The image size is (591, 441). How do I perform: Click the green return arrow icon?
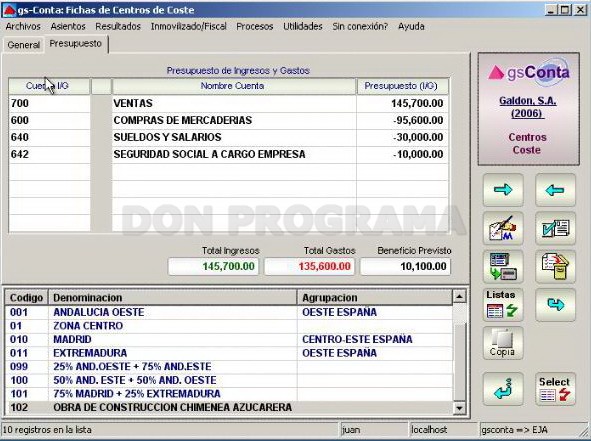tap(503, 389)
